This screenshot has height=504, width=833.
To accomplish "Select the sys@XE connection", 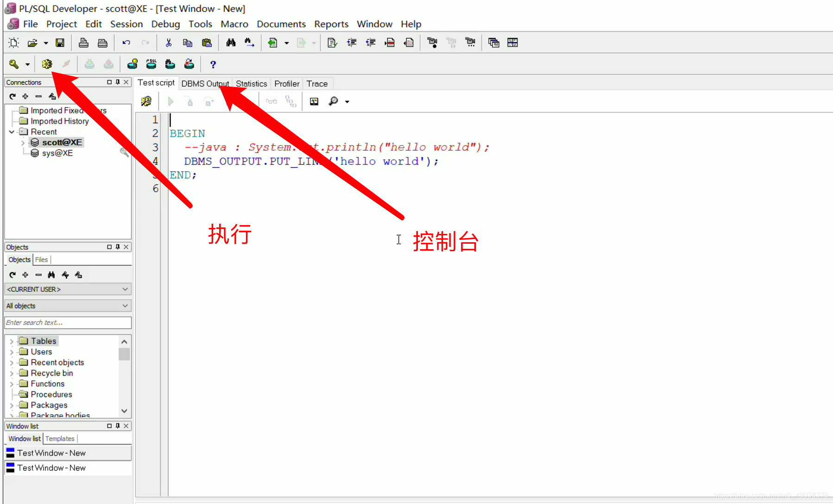I will [57, 153].
